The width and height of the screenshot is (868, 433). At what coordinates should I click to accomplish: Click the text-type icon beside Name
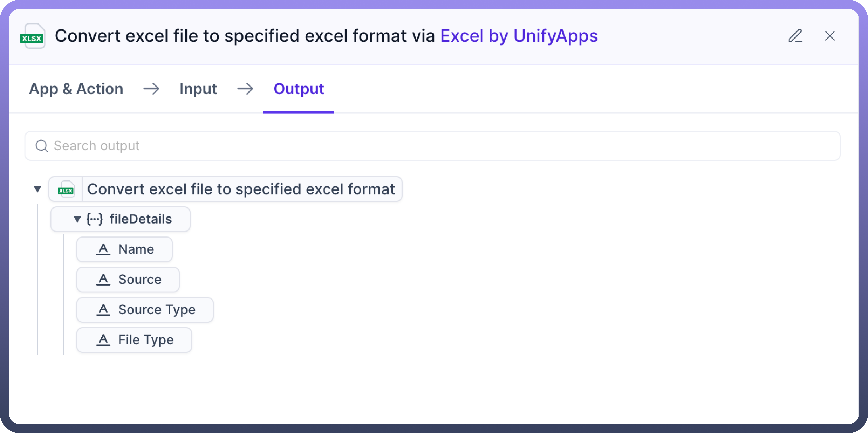pos(103,249)
